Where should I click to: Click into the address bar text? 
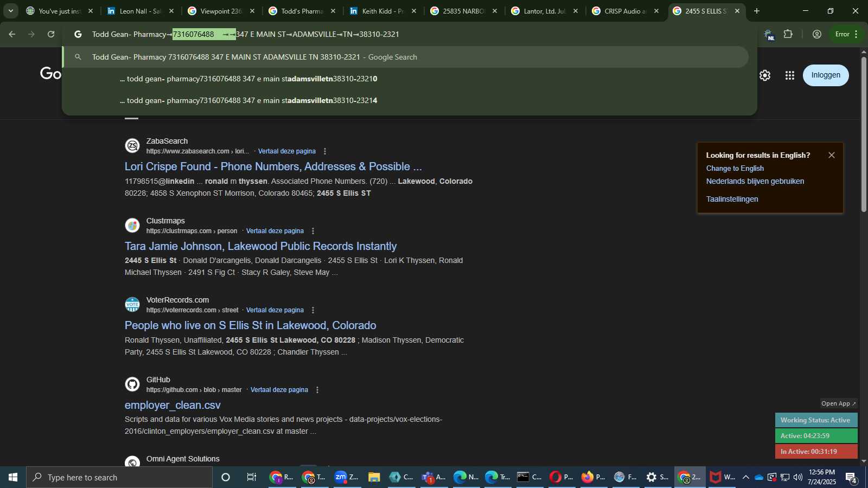[245, 34]
